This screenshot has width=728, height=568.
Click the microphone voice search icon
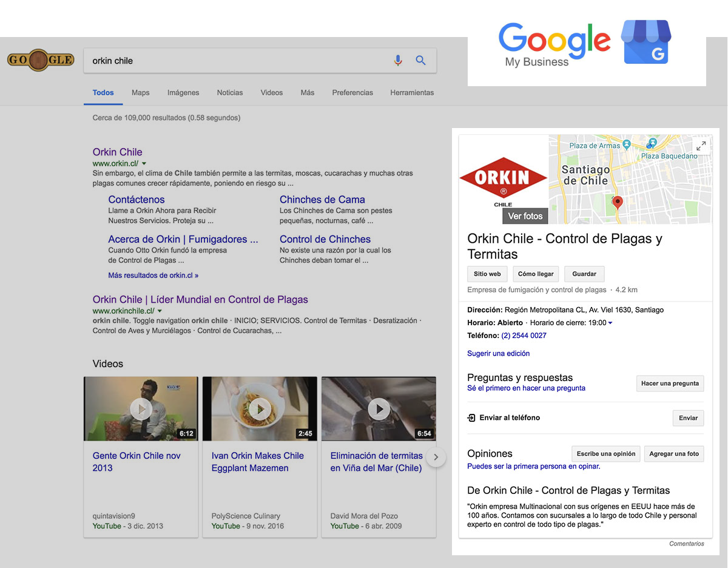point(398,61)
